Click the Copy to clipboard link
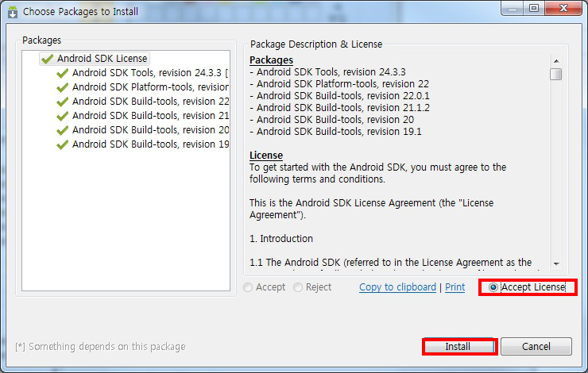The width and height of the screenshot is (588, 373). point(397,287)
